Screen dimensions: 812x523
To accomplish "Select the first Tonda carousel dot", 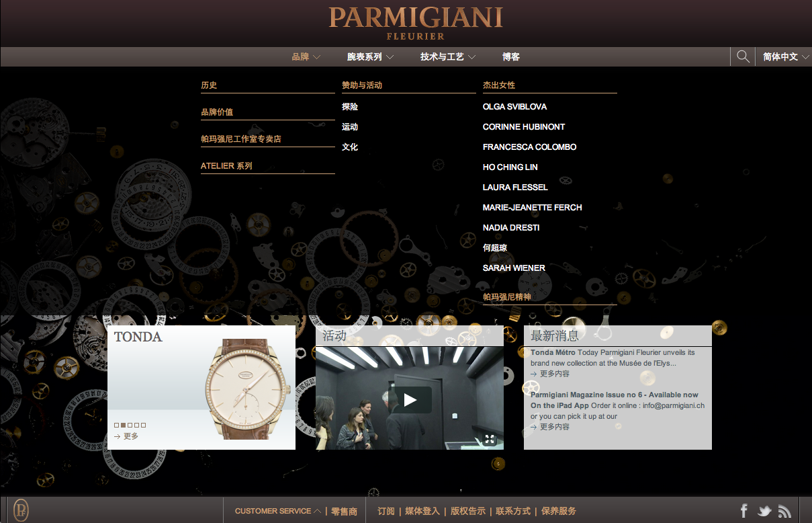I will click(x=116, y=425).
